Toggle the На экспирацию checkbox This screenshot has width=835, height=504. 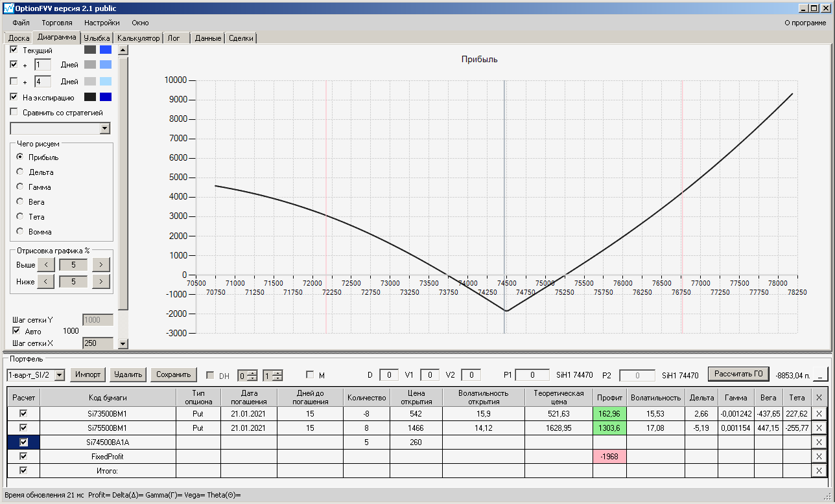coord(14,97)
